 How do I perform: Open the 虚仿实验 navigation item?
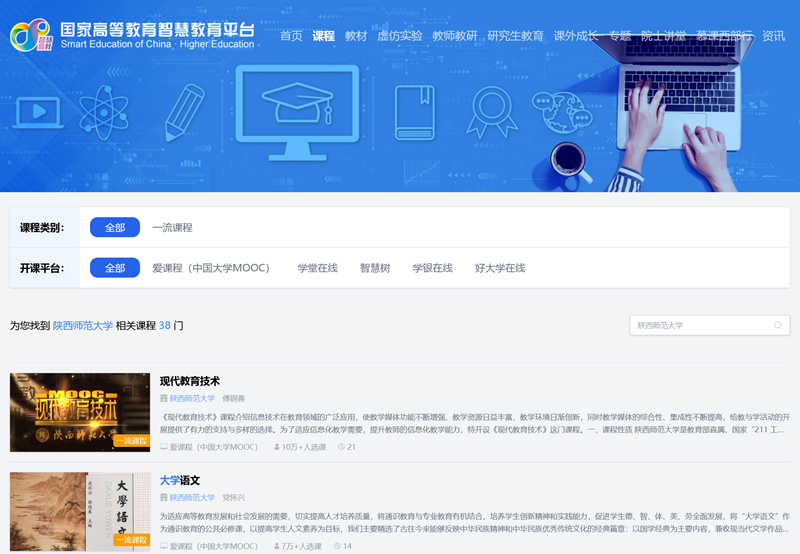pos(399,36)
